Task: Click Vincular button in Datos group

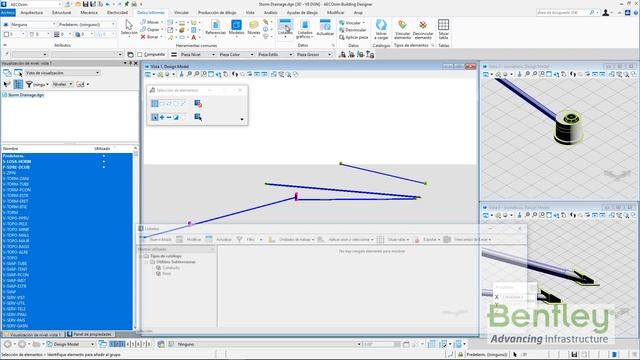Action: pos(352,23)
